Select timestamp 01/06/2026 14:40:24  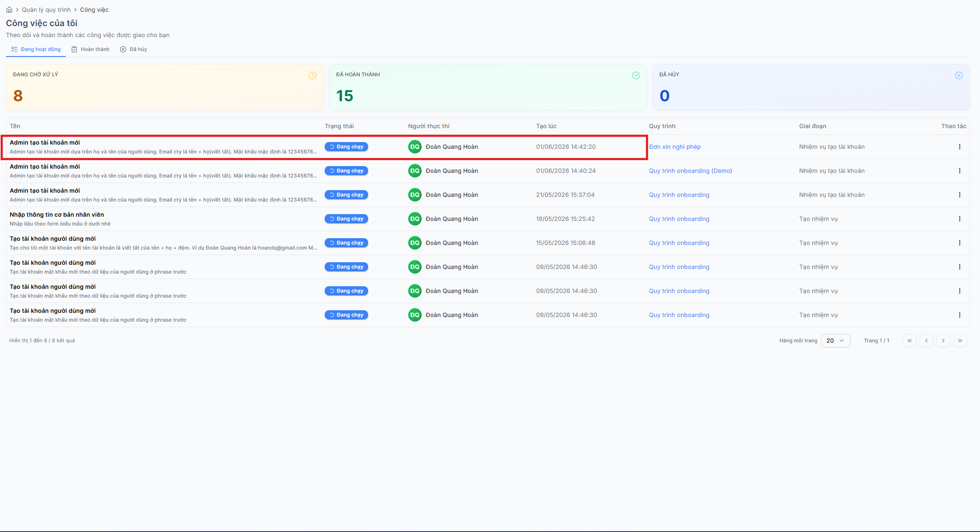point(566,171)
